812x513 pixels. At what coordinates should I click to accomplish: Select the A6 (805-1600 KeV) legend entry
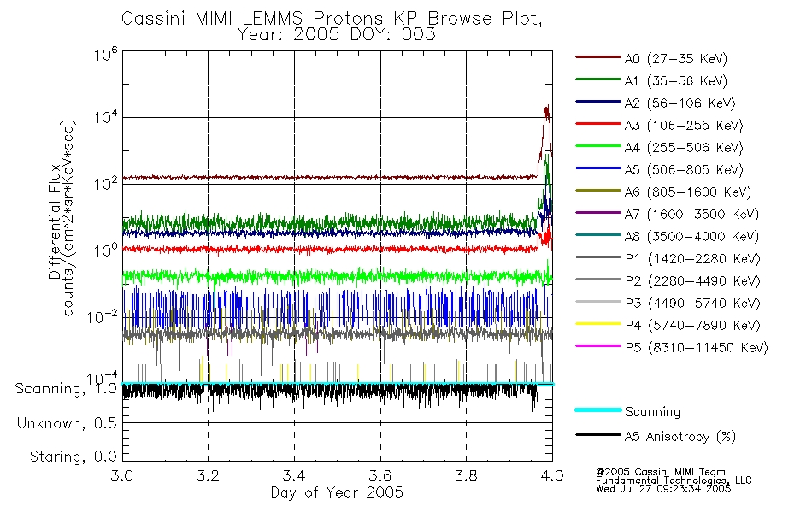pyautogui.click(x=663, y=192)
